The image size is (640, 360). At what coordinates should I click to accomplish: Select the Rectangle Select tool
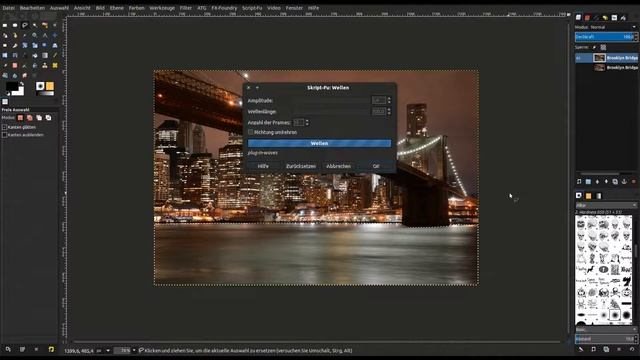point(5,25)
